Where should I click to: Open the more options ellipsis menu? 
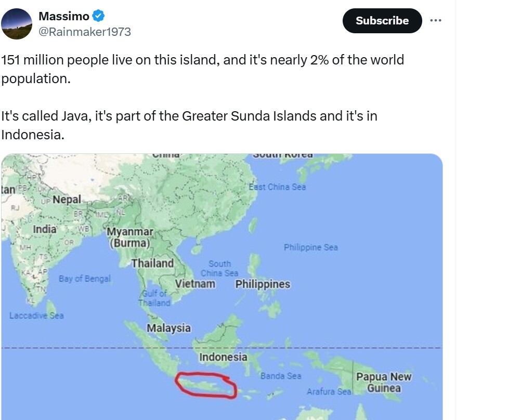436,21
